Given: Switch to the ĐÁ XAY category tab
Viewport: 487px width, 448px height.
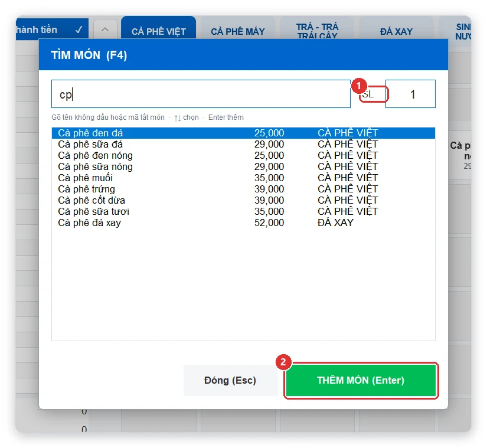Looking at the screenshot, I should pyautogui.click(x=396, y=28).
